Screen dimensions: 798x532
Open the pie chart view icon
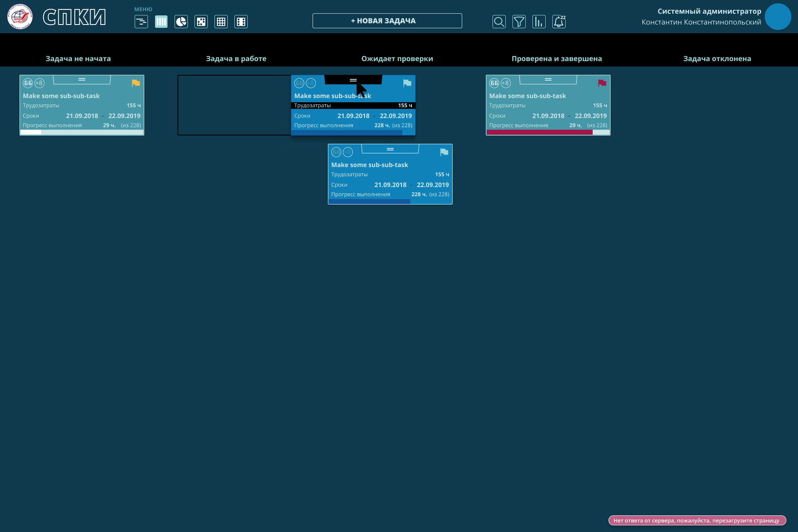click(x=181, y=22)
